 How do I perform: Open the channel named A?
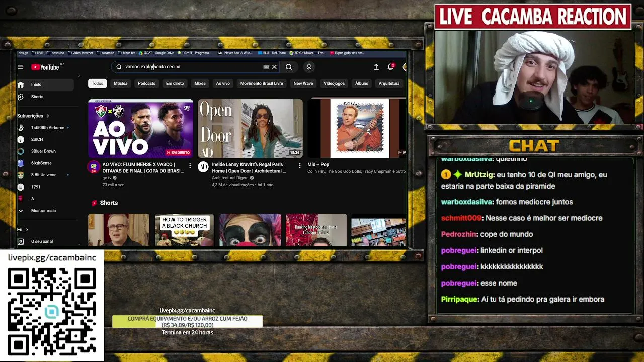pos(45,199)
